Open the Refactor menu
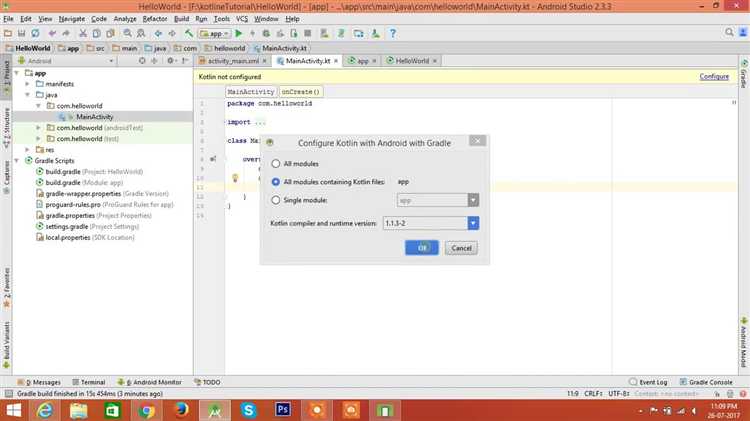This screenshot has width=750, height=421. [x=154, y=19]
